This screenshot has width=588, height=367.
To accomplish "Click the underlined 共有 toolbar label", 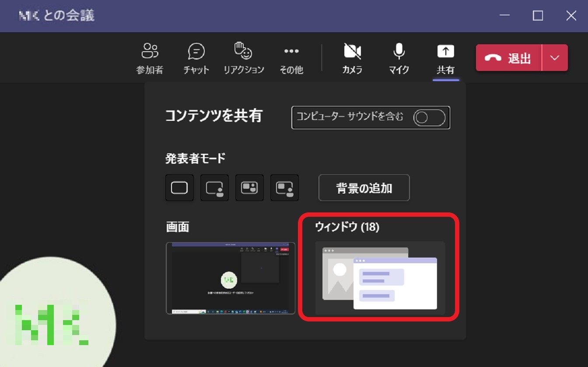I will 445,70.
